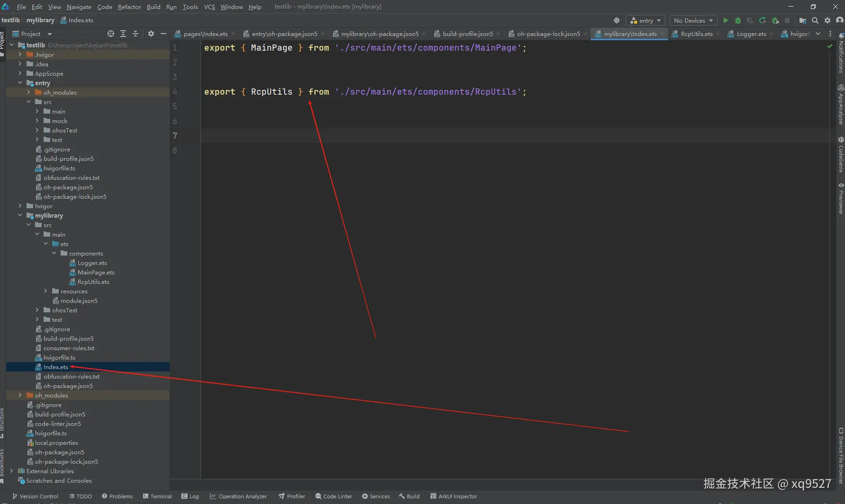Open the entry run configuration dropdown
Image resolution: width=845 pixels, height=504 pixels.
(646, 20)
